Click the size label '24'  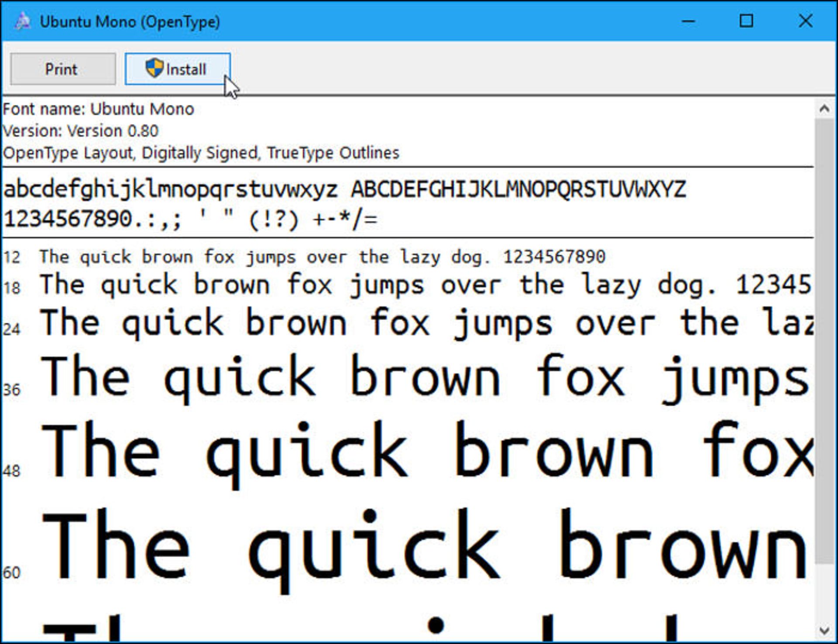pyautogui.click(x=12, y=329)
